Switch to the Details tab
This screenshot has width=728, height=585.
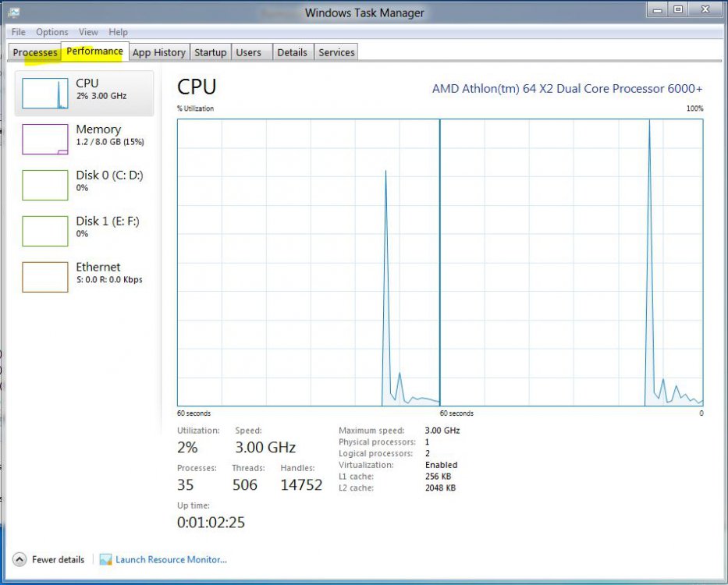point(292,52)
